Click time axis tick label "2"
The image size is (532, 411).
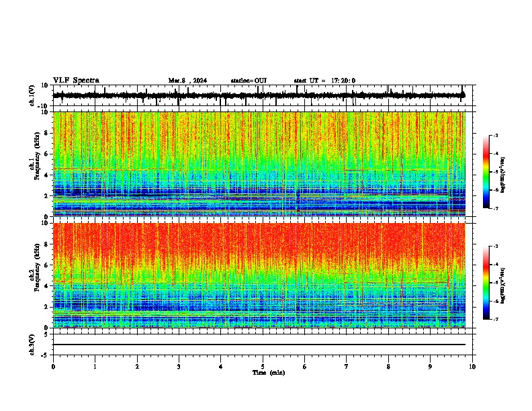click(x=137, y=367)
